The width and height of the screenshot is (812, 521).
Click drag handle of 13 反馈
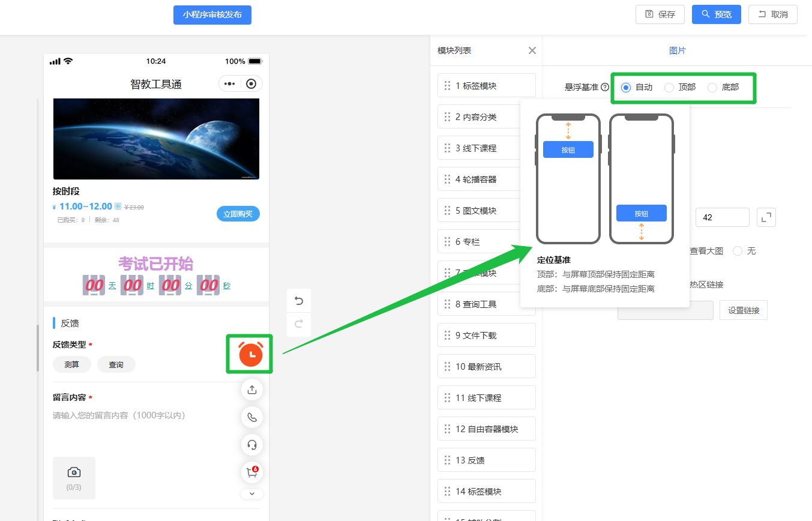pos(447,460)
